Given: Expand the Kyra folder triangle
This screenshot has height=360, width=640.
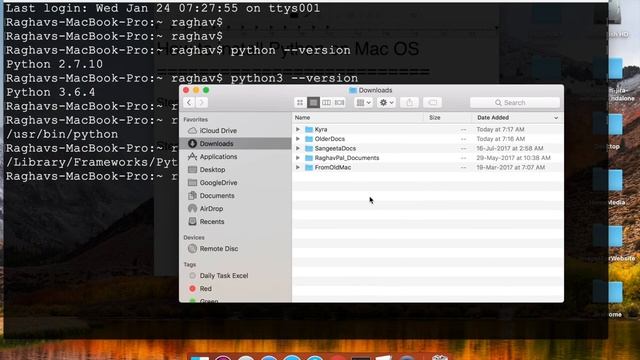Looking at the screenshot, I should pyautogui.click(x=298, y=129).
